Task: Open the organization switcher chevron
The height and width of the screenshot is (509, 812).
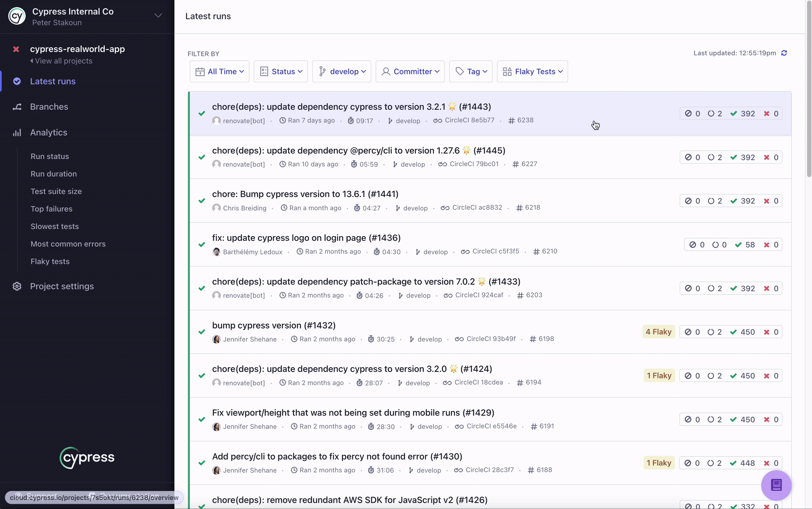Action: [x=158, y=15]
